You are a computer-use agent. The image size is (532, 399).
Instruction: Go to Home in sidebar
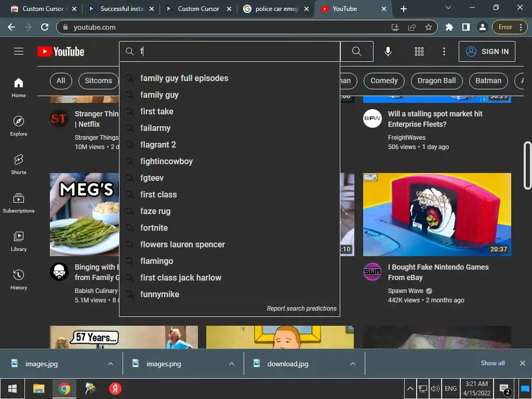19,87
